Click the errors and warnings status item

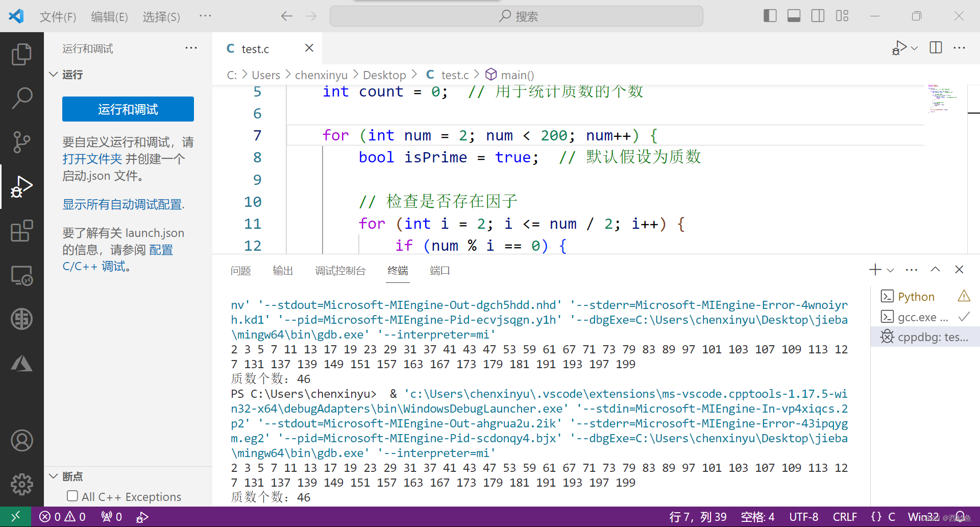pyautogui.click(x=62, y=517)
